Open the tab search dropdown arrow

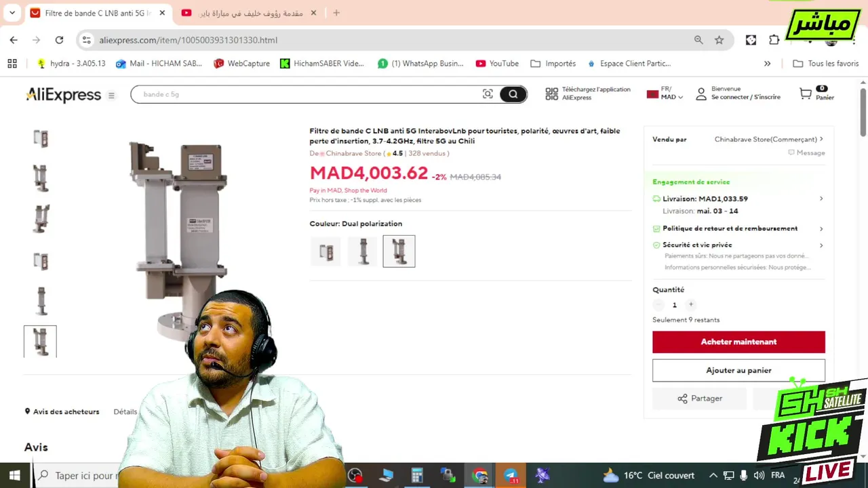(12, 13)
